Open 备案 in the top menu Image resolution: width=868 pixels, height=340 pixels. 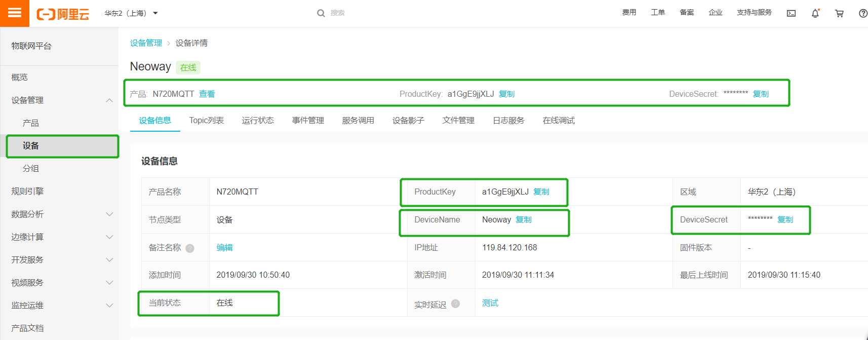click(x=687, y=13)
